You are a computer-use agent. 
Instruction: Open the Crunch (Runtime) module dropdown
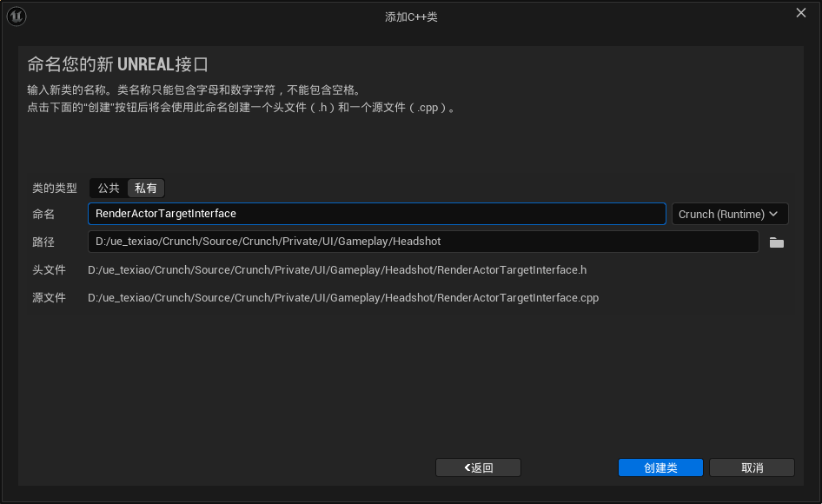pyautogui.click(x=730, y=214)
